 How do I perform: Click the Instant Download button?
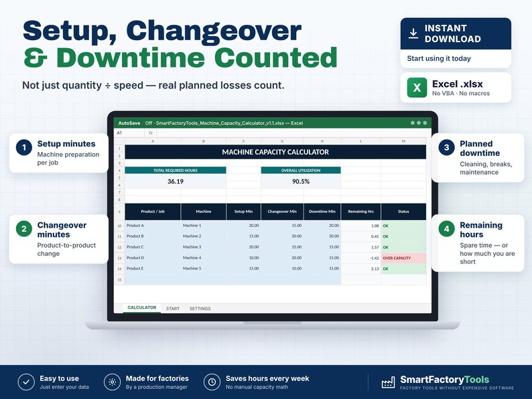tap(456, 34)
